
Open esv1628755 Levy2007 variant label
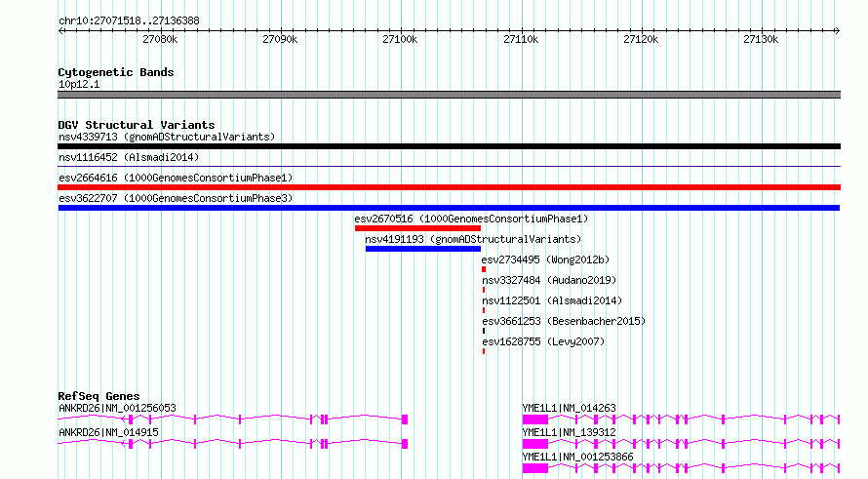(x=543, y=341)
